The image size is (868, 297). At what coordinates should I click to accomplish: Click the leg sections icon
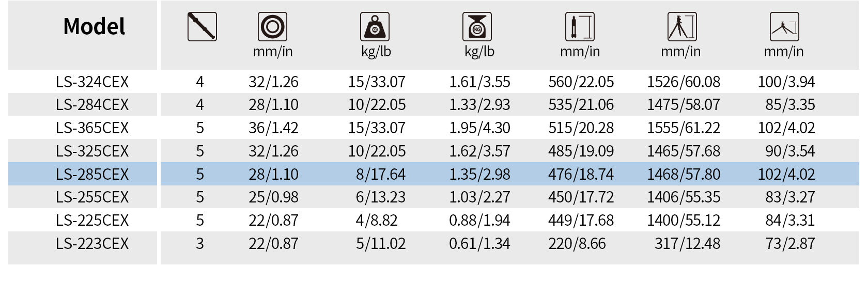(x=202, y=27)
